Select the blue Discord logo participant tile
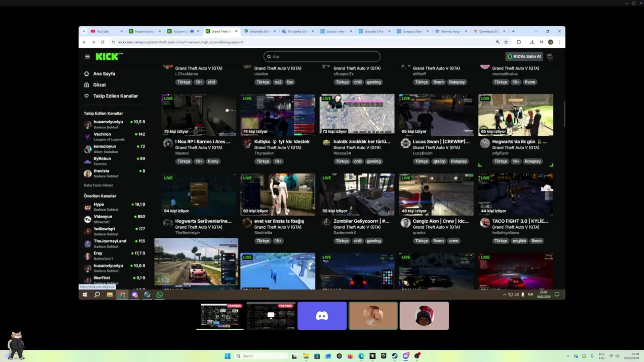This screenshot has width=644, height=362. click(x=322, y=316)
